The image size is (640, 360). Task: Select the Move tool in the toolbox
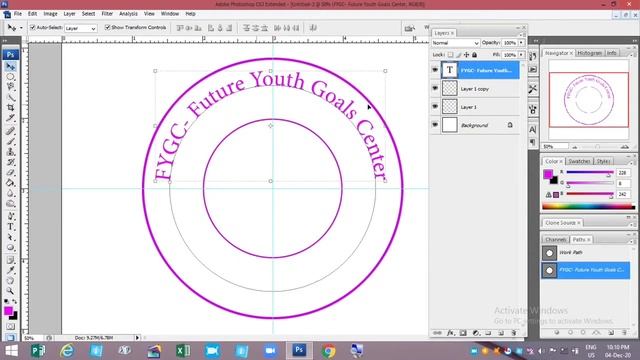click(11, 67)
